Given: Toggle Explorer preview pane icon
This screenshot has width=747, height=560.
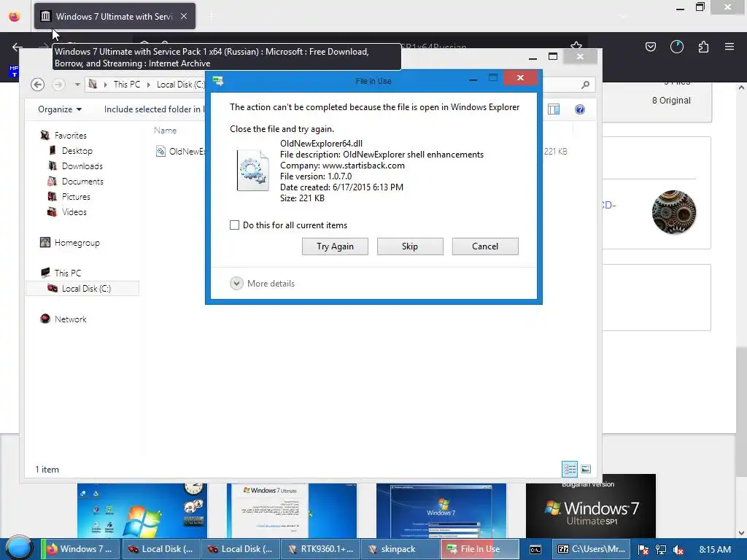Looking at the screenshot, I should point(554,109).
